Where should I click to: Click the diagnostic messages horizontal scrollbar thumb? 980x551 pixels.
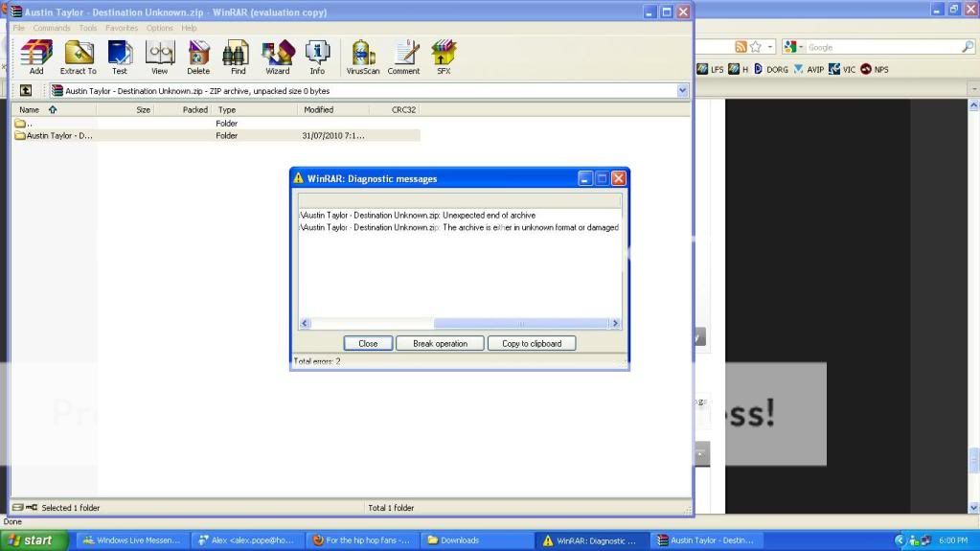521,323
